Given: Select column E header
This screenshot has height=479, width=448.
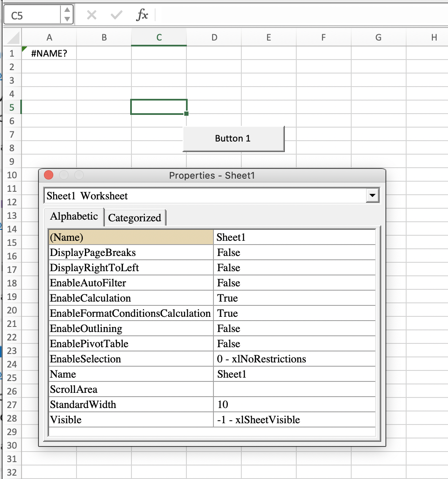Looking at the screenshot, I should (x=269, y=37).
